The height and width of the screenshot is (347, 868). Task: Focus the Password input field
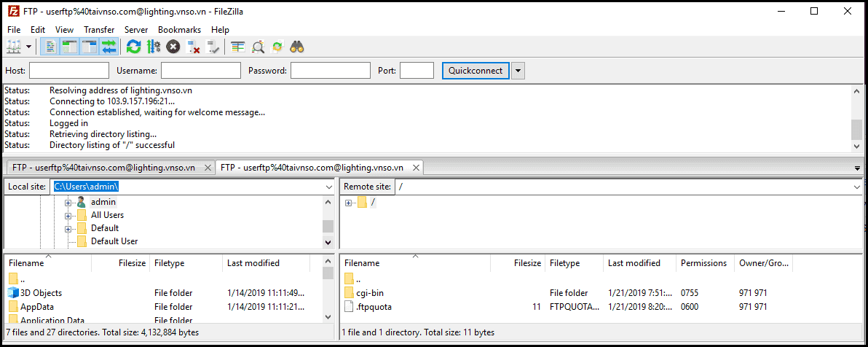tap(331, 71)
